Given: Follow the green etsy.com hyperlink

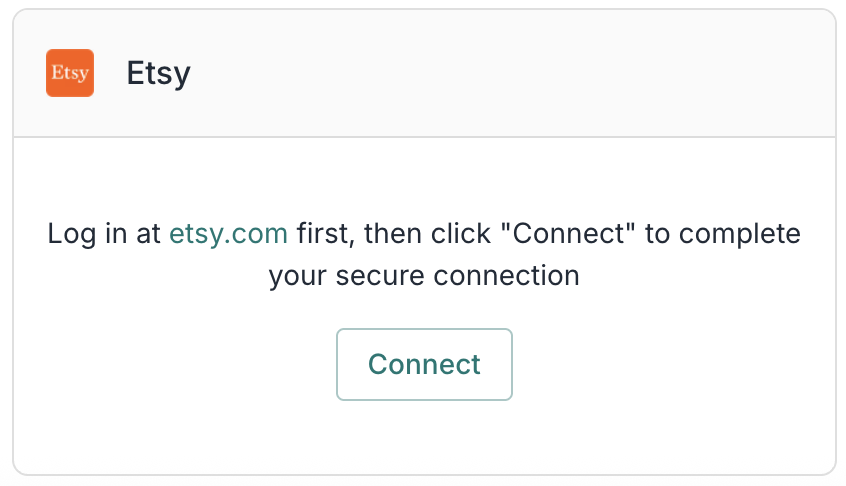Looking at the screenshot, I should (x=228, y=234).
